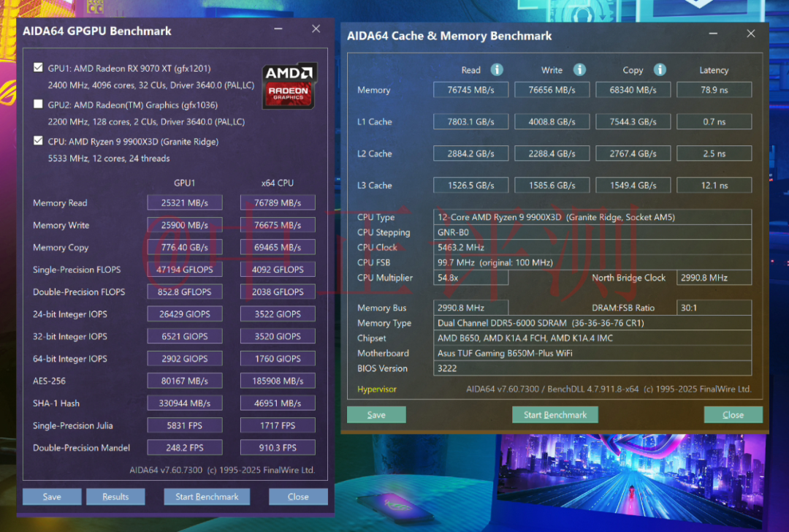This screenshot has height=532, width=789.
Task: Click the yellow Hypervisor label
Action: [377, 389]
